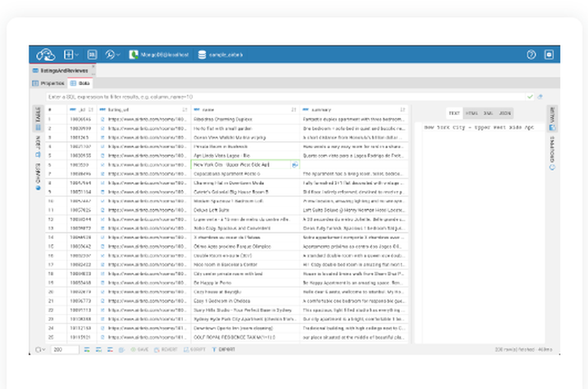Switch value panel to XML view
This screenshot has height=389, width=588.
pyautogui.click(x=488, y=113)
